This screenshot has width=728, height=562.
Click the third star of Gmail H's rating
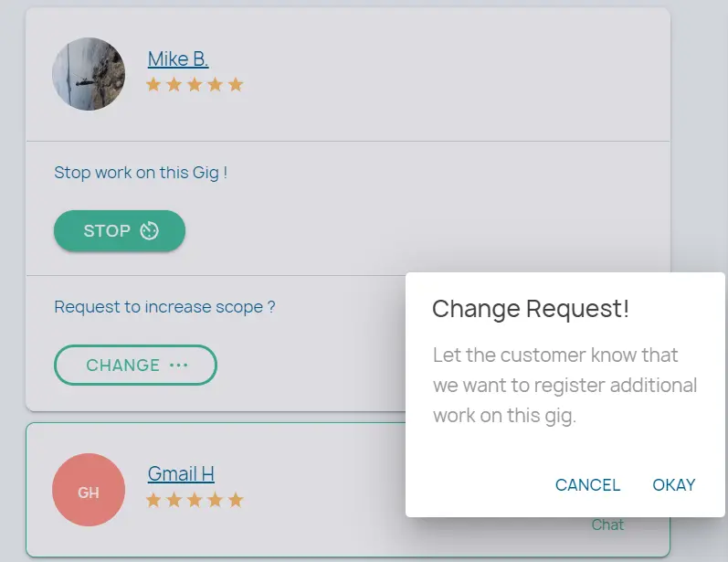[195, 500]
